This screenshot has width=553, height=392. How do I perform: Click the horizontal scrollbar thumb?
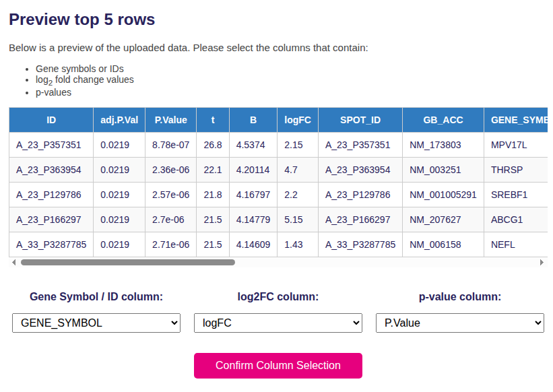[x=128, y=262]
